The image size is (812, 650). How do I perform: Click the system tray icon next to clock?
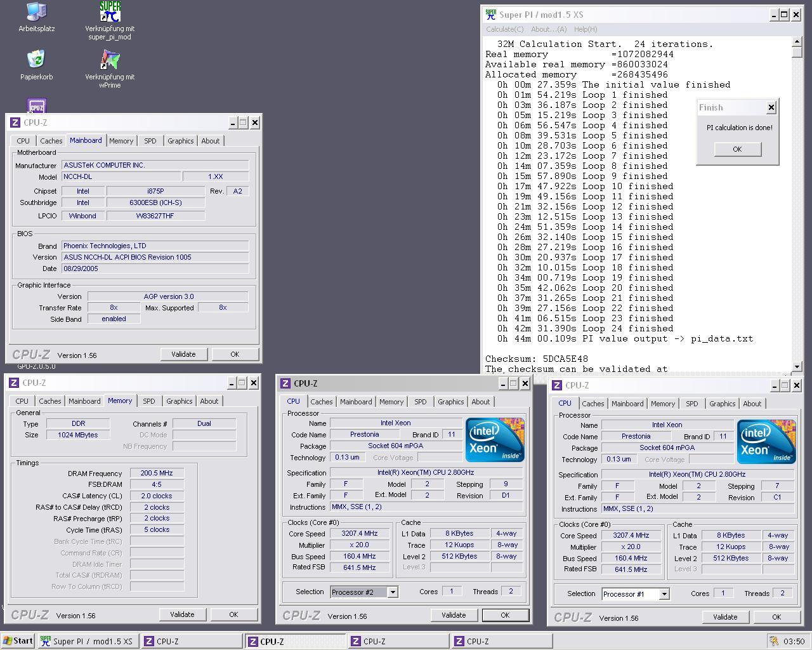[x=774, y=641]
